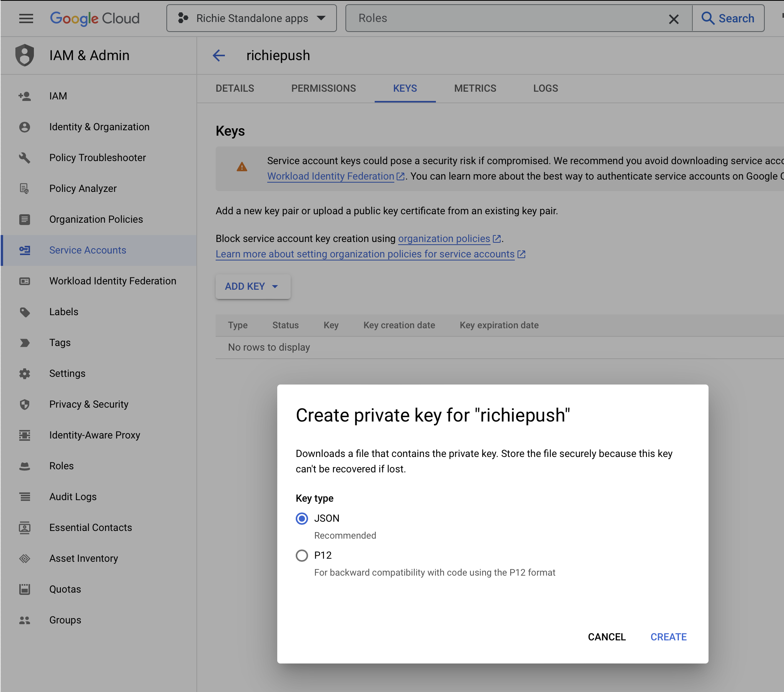Click the IAM & Admin shield icon
Viewport: 784px width, 692px height.
click(x=25, y=55)
